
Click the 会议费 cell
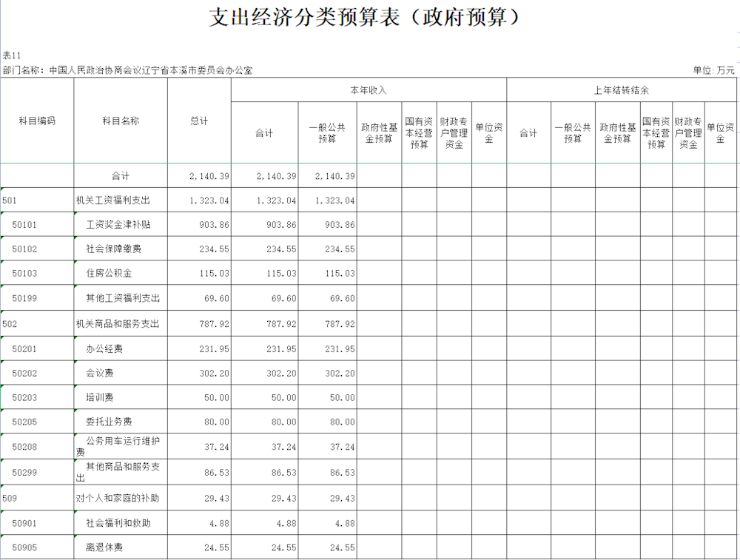121,373
